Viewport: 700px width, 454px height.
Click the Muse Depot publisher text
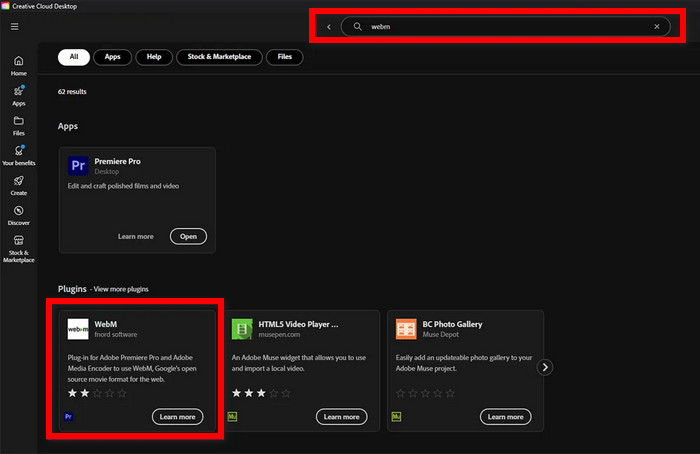[441, 335]
